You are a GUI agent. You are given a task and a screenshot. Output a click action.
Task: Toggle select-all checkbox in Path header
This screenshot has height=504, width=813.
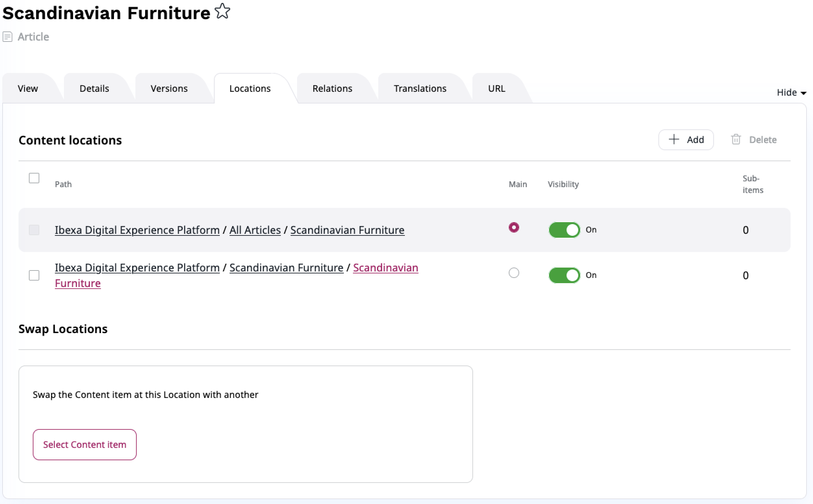point(34,178)
